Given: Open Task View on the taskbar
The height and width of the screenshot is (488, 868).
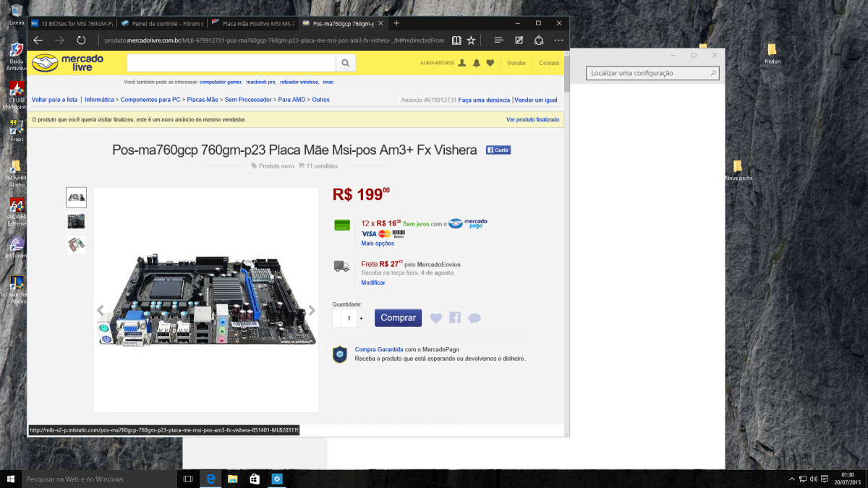Looking at the screenshot, I should pyautogui.click(x=187, y=479).
